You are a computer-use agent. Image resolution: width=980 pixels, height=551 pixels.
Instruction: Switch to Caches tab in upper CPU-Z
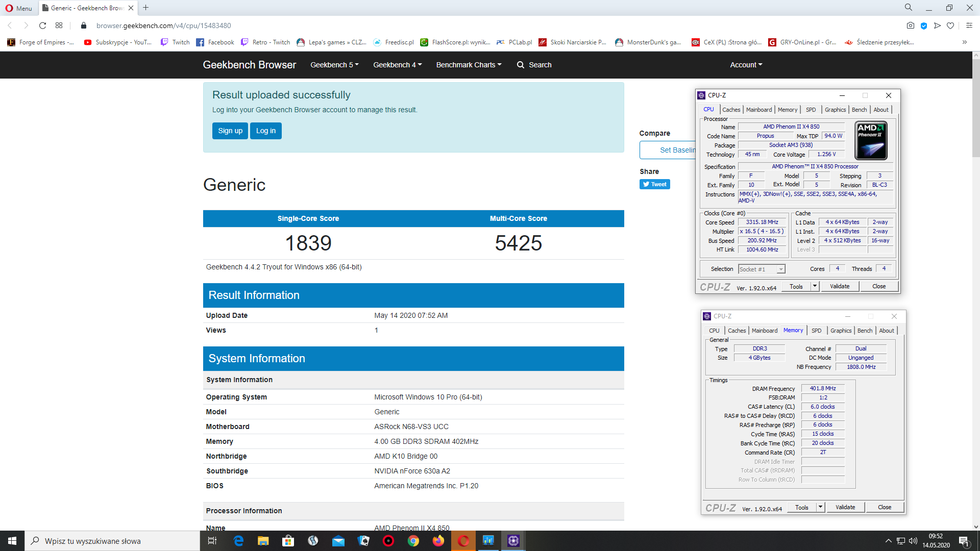(x=731, y=110)
